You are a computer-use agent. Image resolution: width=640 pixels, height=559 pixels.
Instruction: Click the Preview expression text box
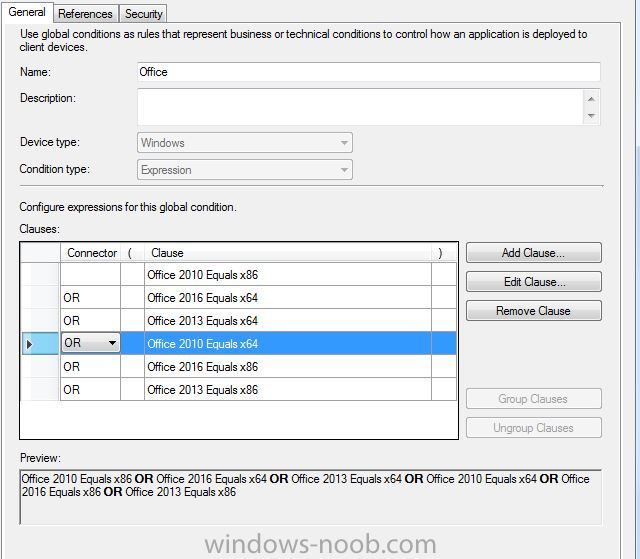[310, 497]
